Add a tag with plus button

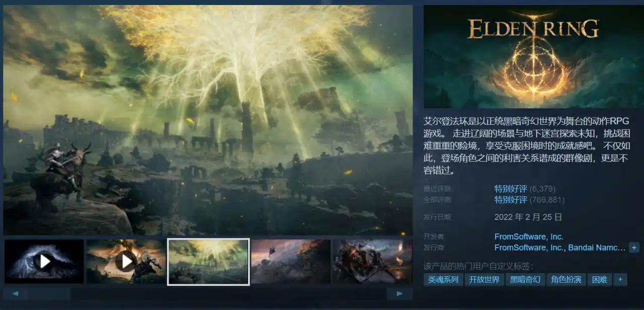tap(620, 280)
